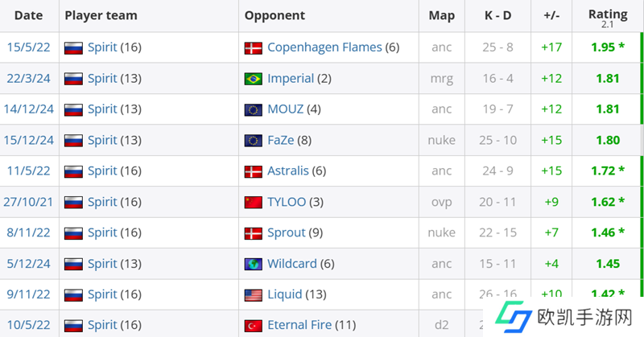Click the Russian flag in the 27/10/21 row

[x=73, y=202]
